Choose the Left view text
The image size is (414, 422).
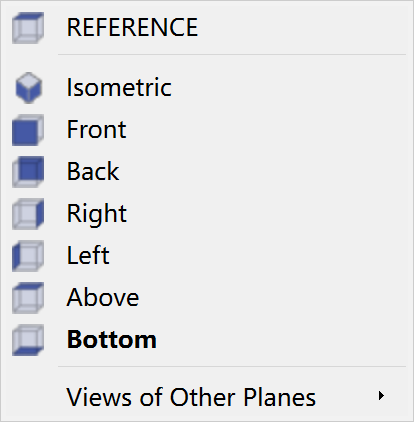coord(88,255)
